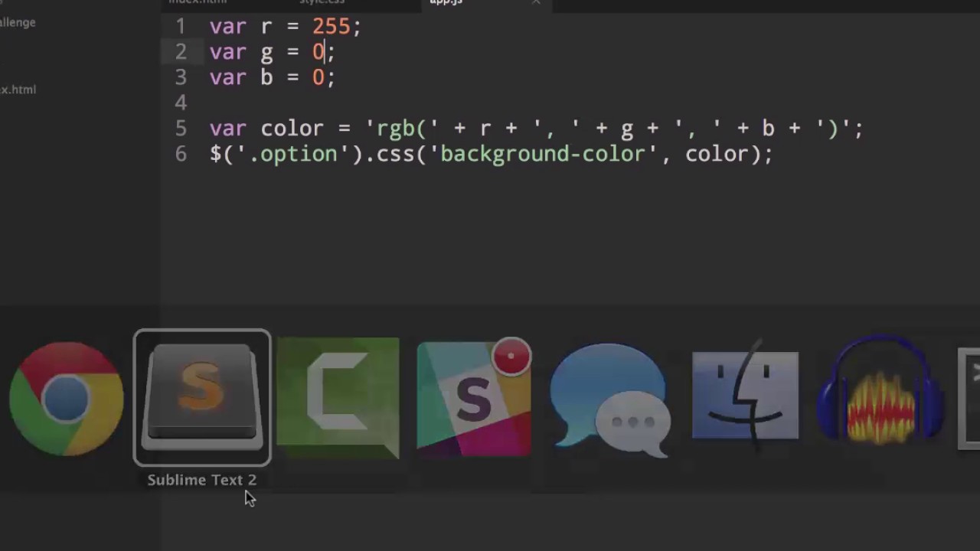
Task: Click the 'var b = 0;' line
Action: [272, 77]
